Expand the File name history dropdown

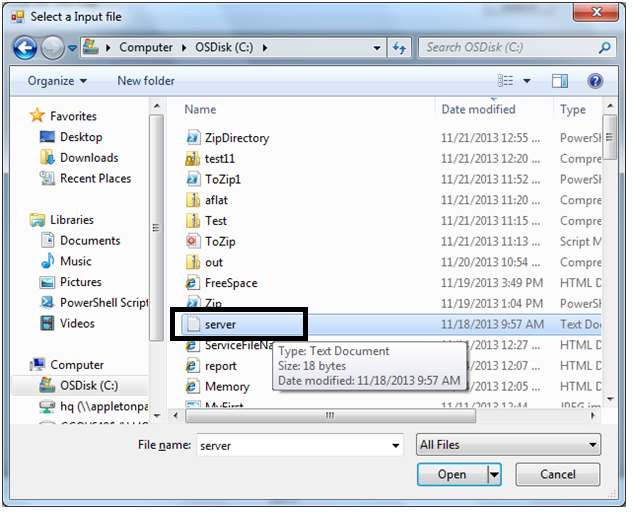(400, 445)
